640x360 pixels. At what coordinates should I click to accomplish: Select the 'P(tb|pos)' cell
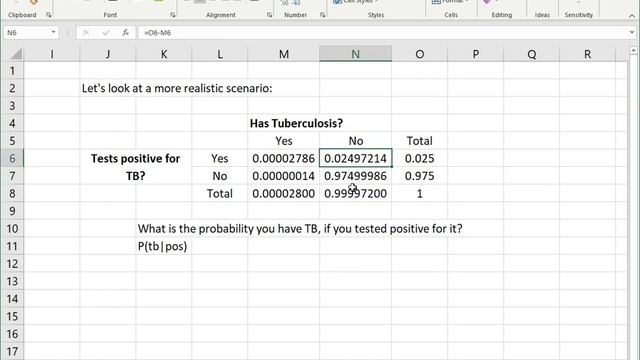tap(162, 246)
